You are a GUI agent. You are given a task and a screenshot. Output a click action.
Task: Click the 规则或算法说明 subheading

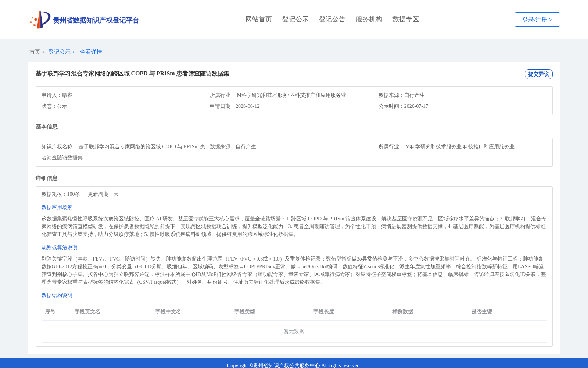[x=60, y=247]
